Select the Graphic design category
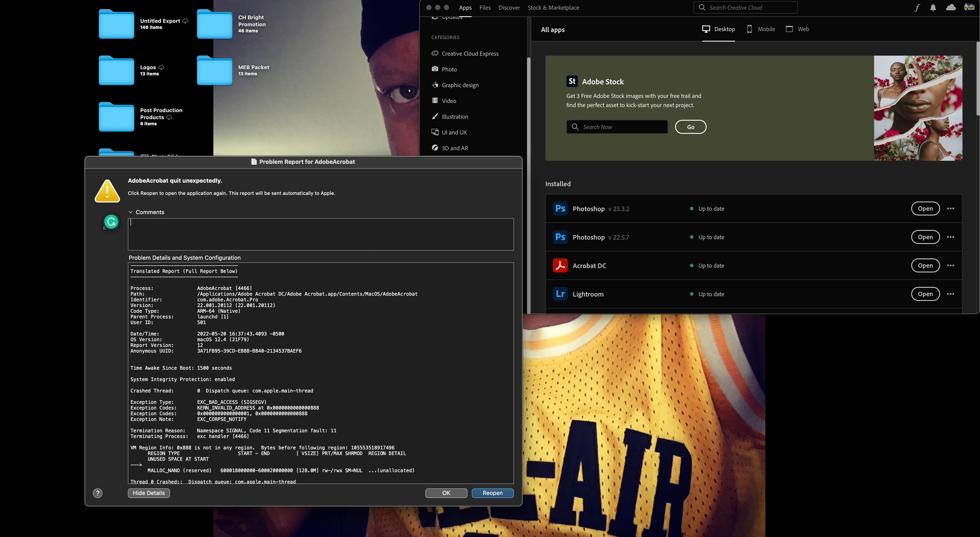This screenshot has height=537, width=980. [x=460, y=85]
